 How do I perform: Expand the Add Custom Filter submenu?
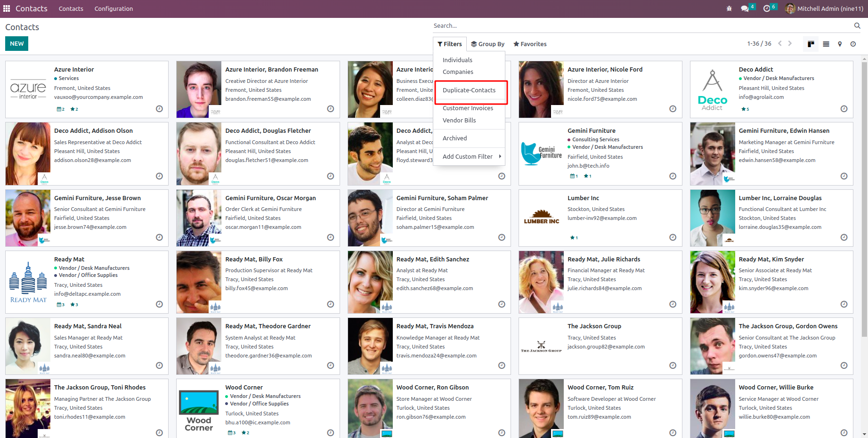click(x=469, y=156)
